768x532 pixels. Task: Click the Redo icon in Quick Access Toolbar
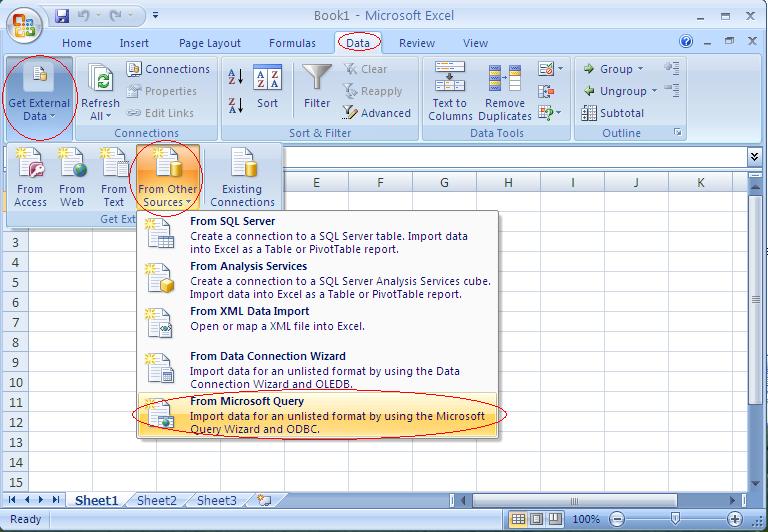click(x=116, y=16)
